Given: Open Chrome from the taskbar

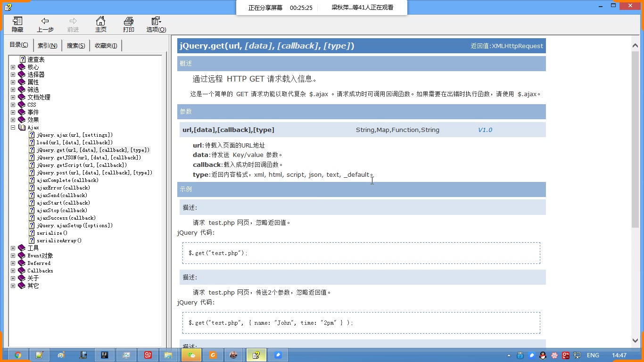Looking at the screenshot, I should (x=18, y=355).
